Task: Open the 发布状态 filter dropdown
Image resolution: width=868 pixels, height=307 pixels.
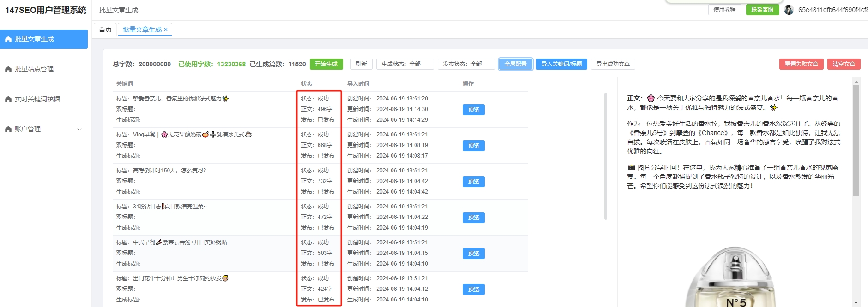Action: pyautogui.click(x=466, y=64)
